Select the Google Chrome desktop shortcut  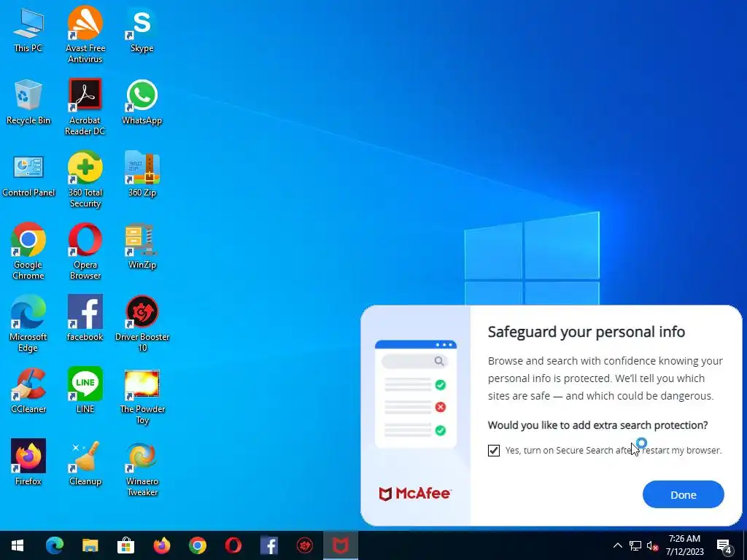point(28,252)
